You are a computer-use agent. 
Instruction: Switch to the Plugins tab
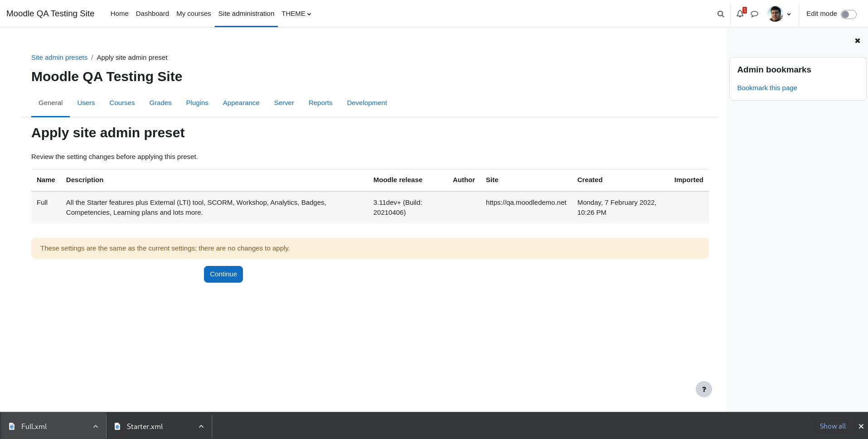click(x=197, y=103)
